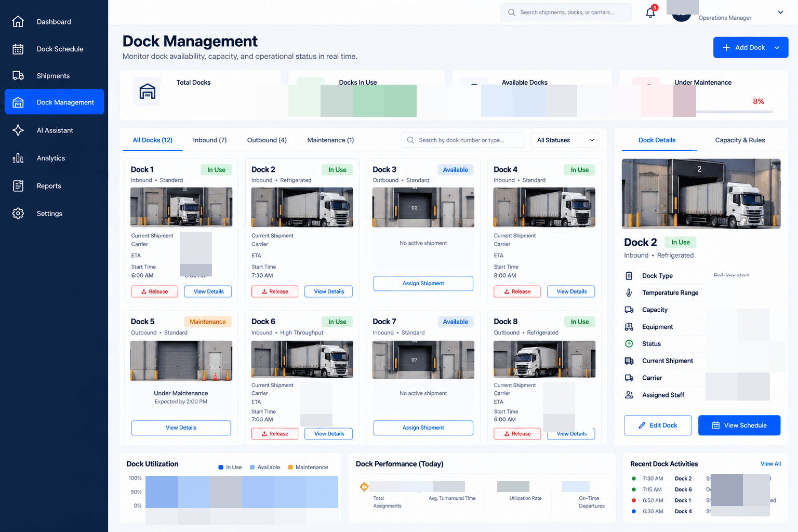Focus the search by dock number field
This screenshot has width=798, height=532.
[462, 140]
